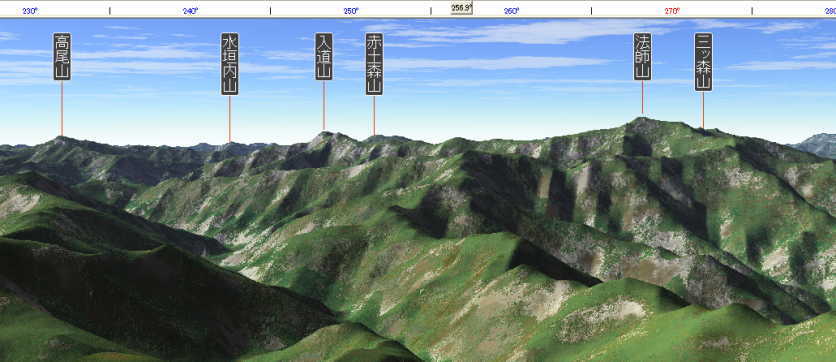Select the 240° bearing on the ruler
The image size is (836, 362).
click(x=190, y=11)
